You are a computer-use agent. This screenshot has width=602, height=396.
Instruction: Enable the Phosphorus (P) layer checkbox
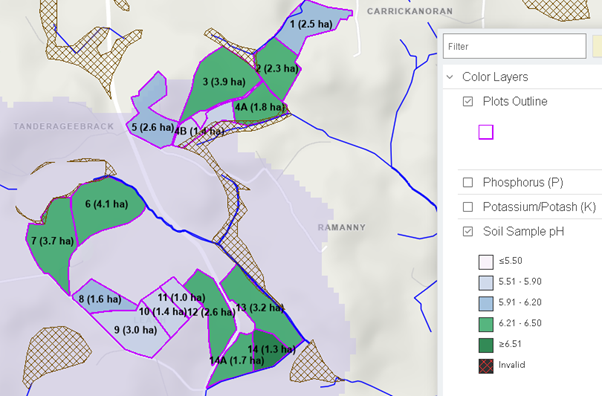(x=468, y=182)
